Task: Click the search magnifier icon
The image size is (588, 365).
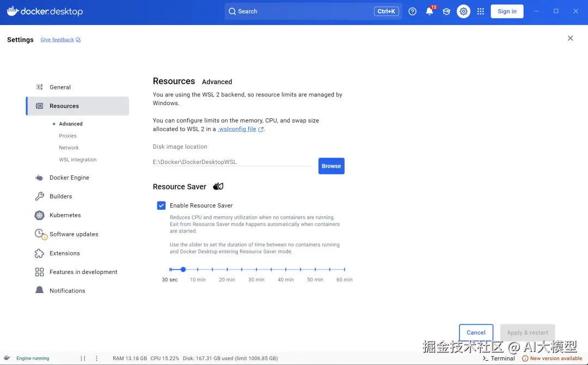Action: [x=232, y=11]
